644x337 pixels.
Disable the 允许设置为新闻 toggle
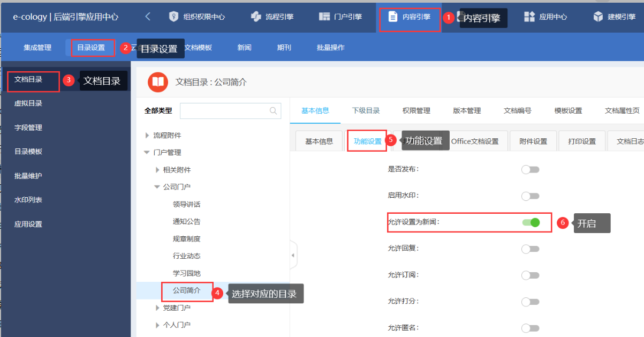click(532, 222)
